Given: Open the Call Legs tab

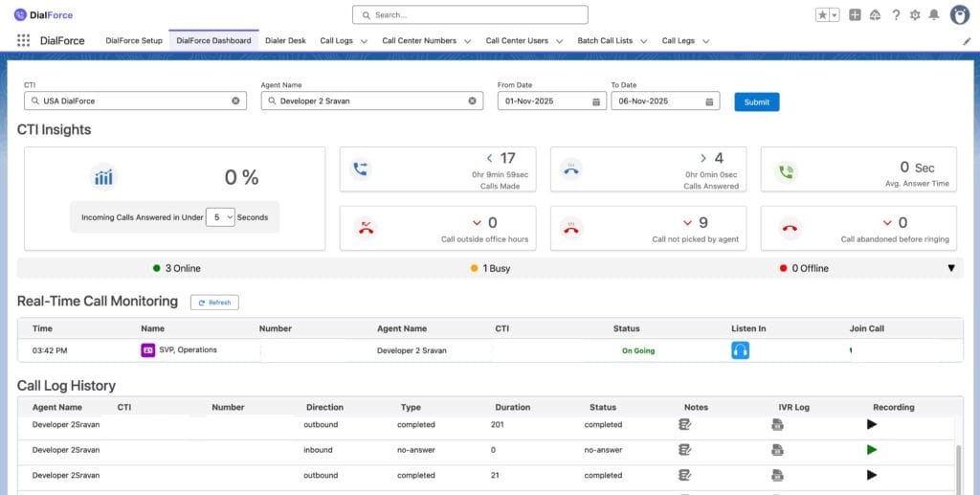Looking at the screenshot, I should coord(679,40).
